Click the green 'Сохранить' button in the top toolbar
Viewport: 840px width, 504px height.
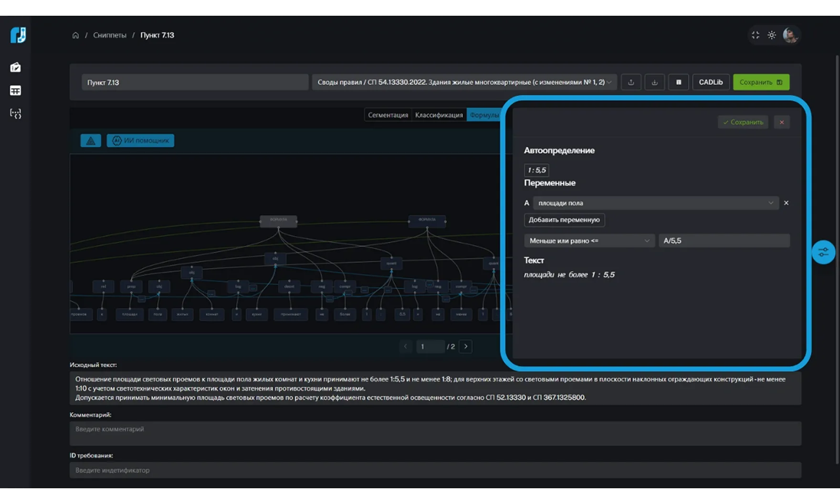(761, 82)
